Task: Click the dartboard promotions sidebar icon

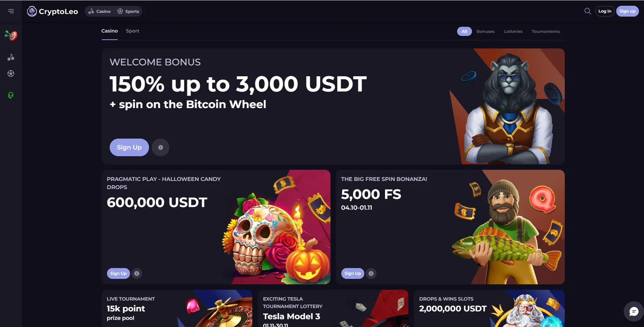Action: (11, 35)
